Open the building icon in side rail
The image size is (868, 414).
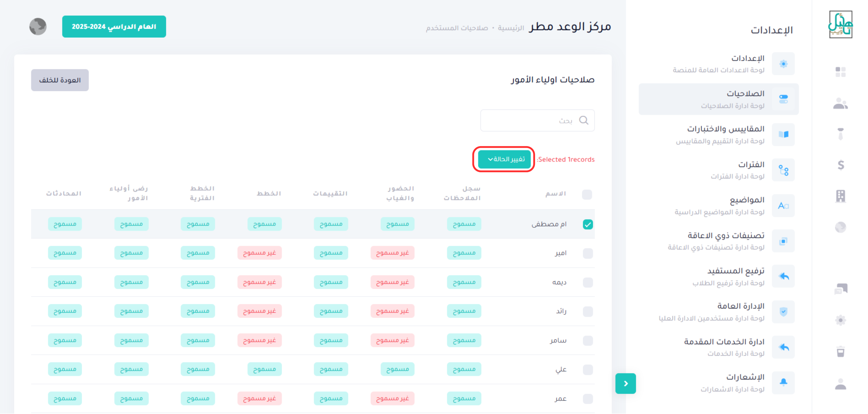840,196
